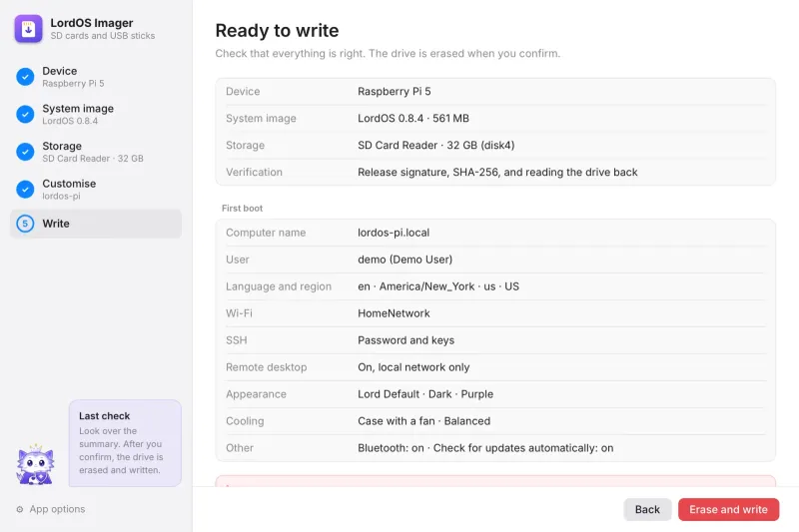Click the On, local network only value
Viewport: 799px width, 532px height.
413,367
